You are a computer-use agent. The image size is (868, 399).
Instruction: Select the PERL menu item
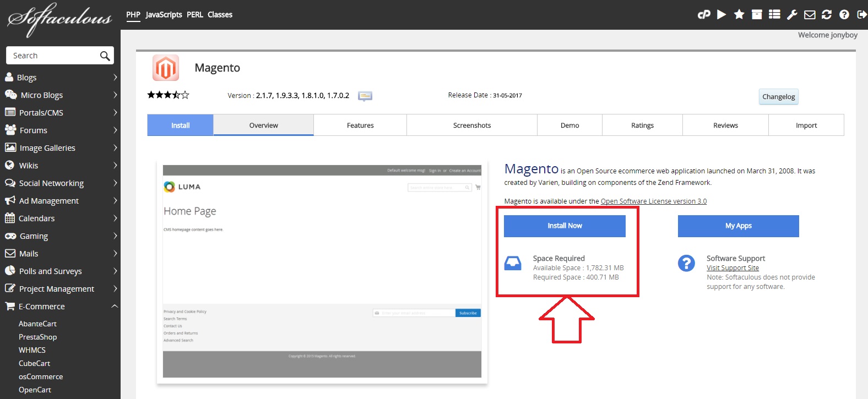[x=195, y=15]
